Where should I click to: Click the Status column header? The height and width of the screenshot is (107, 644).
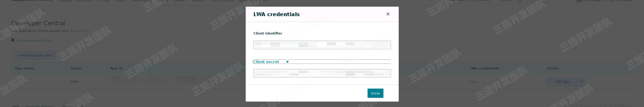(76, 68)
